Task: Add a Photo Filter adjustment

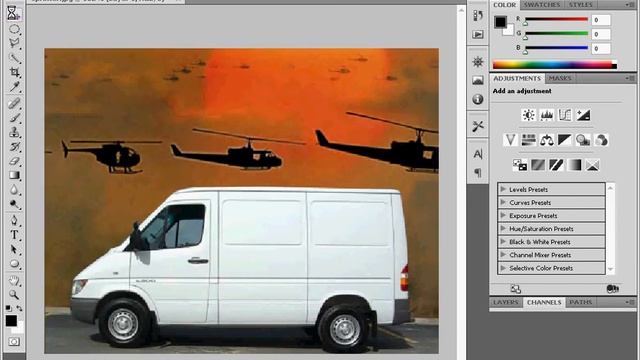Action: tap(583, 140)
